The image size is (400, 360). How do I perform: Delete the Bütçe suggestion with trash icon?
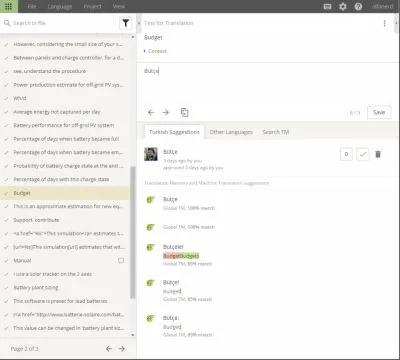pyautogui.click(x=378, y=154)
